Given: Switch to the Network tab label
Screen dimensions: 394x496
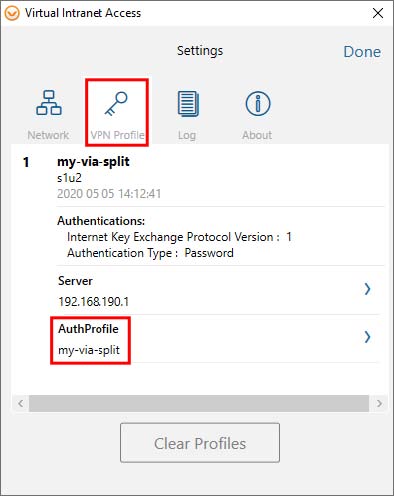Looking at the screenshot, I should [48, 135].
